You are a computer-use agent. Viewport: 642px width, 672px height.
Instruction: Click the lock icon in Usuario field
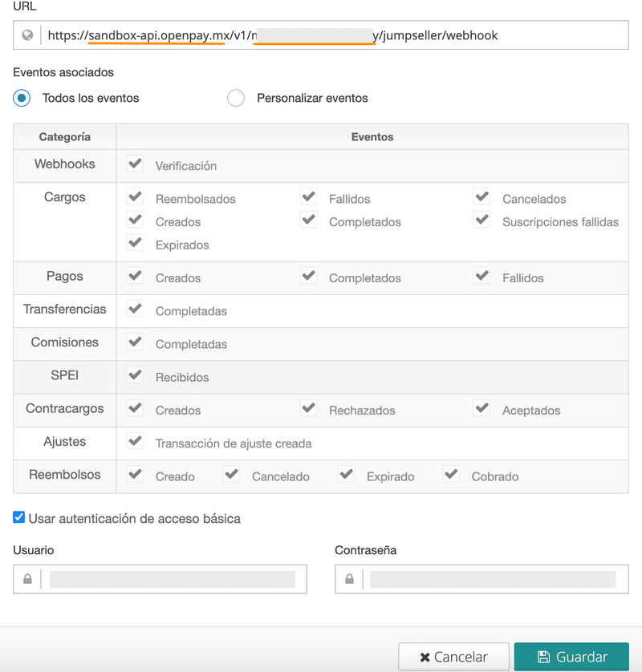point(27,579)
